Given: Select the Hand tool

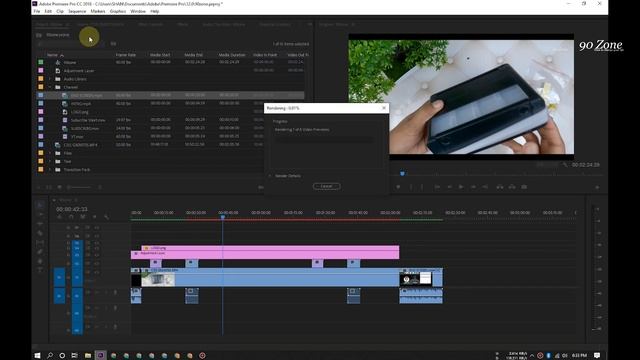Looking at the screenshot, I should click(40, 261).
